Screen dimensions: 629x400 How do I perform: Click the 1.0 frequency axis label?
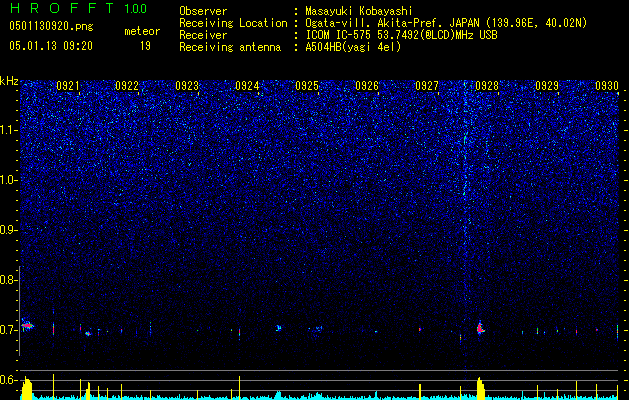pos(9,180)
